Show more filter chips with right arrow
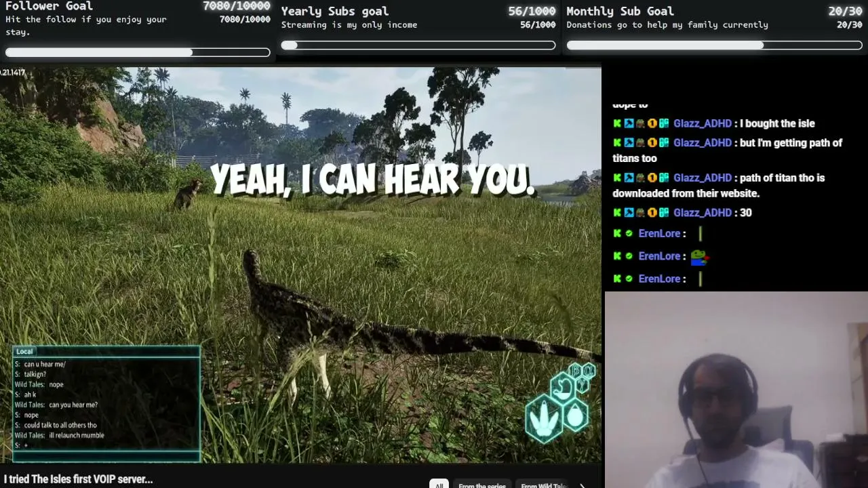Screen dimensions: 868x488 [582, 485]
